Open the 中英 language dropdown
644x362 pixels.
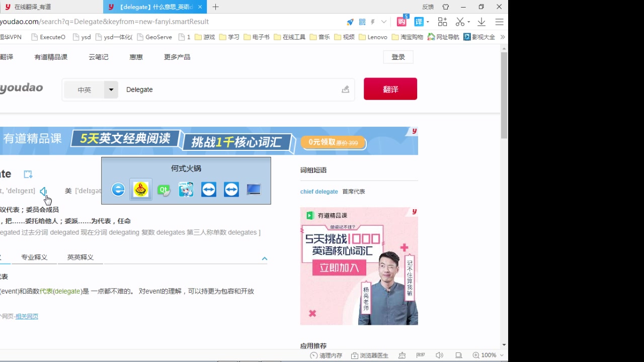pos(91,89)
